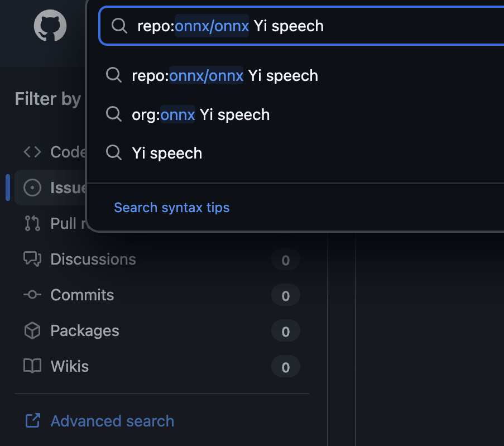504x446 pixels.
Task: Filter results by Wikis
Action: pyautogui.click(x=70, y=366)
